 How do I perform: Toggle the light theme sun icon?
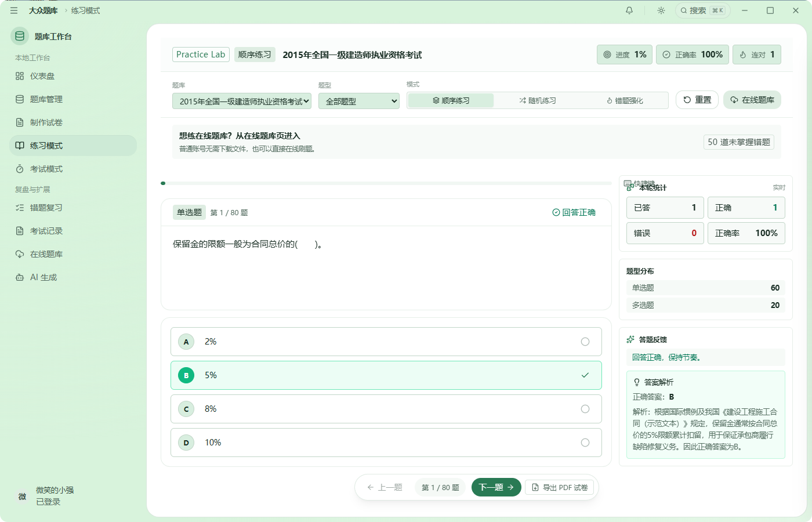[661, 10]
